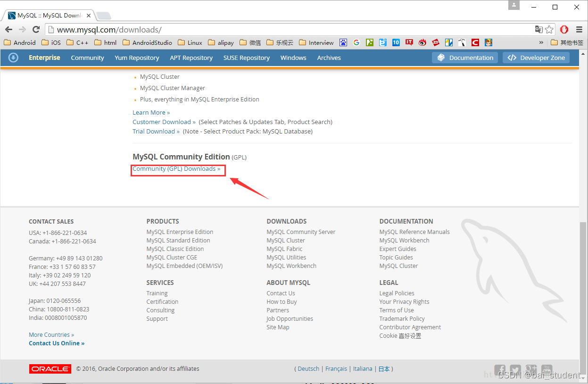Select Archives in the MySQL navigation menu
The height and width of the screenshot is (384, 588).
point(329,58)
